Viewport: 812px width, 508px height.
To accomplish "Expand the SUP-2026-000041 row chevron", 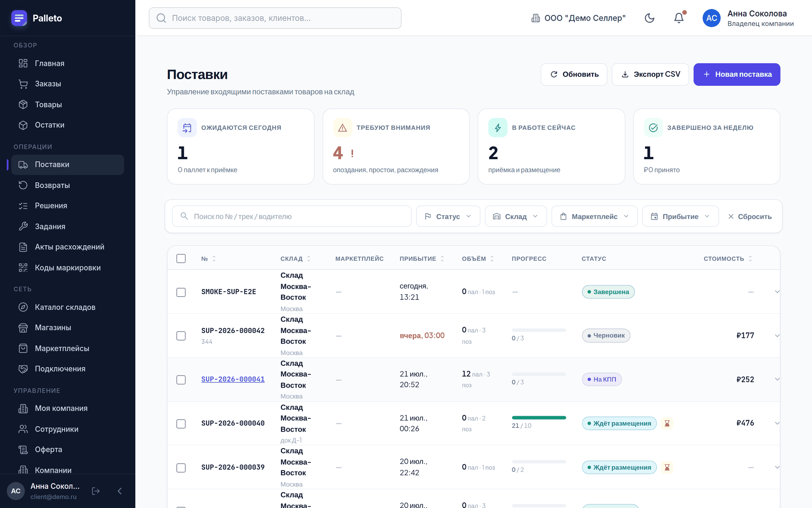I will (x=777, y=379).
